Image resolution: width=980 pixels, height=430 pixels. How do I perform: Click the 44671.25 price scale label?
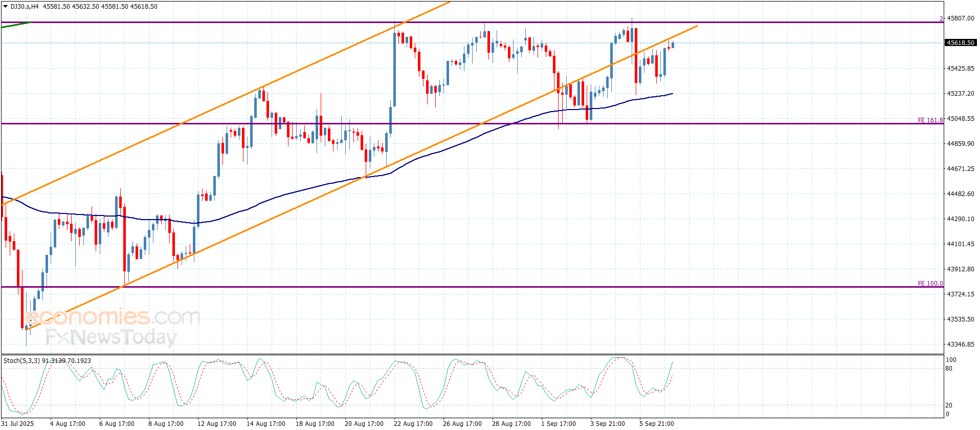pyautogui.click(x=961, y=169)
